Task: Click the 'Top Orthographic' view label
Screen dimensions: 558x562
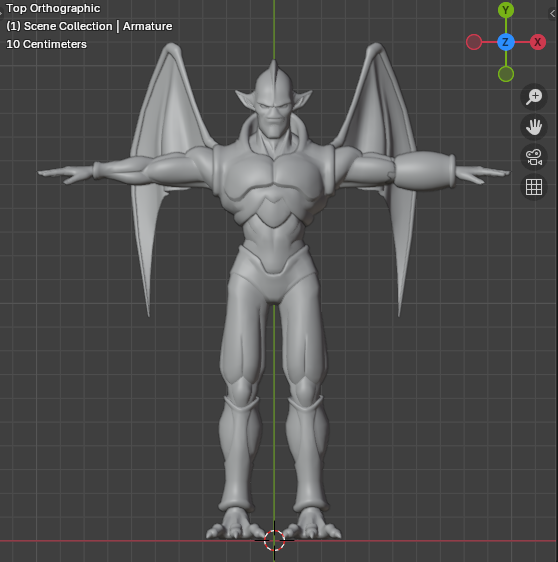Action: (53, 8)
